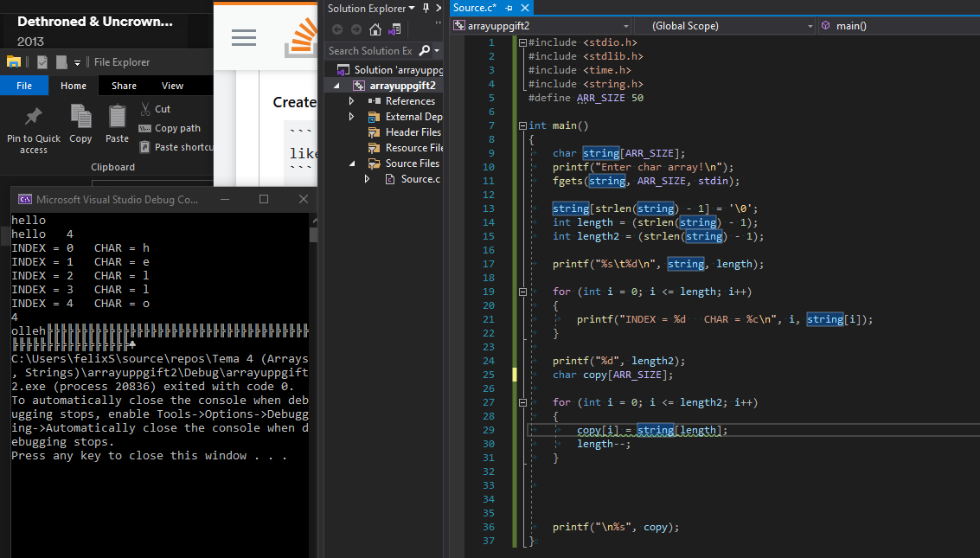Click the Solution Explorer Home icon

pos(375,29)
